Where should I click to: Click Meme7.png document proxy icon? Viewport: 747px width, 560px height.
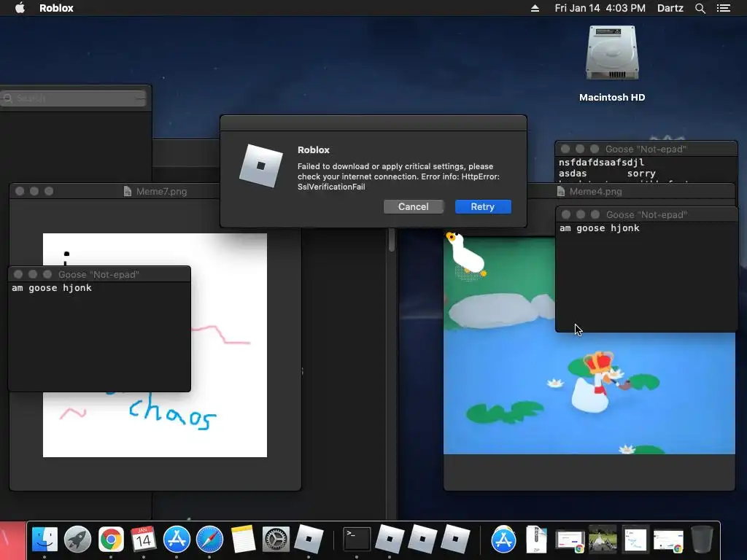click(x=127, y=192)
